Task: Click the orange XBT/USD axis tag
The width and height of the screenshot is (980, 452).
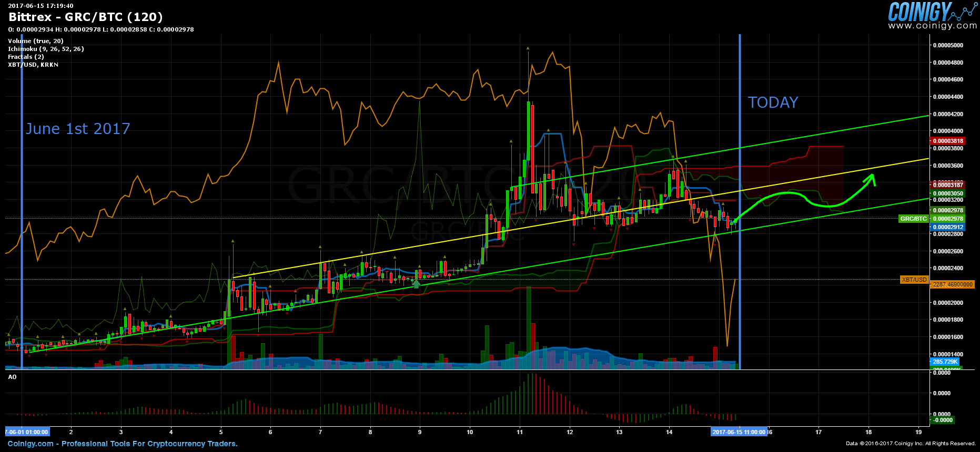Action: pos(914,280)
